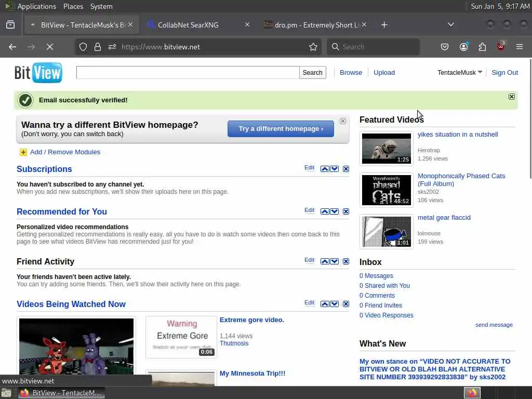532x399 pixels.
Task: Open Monophonically Phased Cats thumbnail
Action: (386, 190)
